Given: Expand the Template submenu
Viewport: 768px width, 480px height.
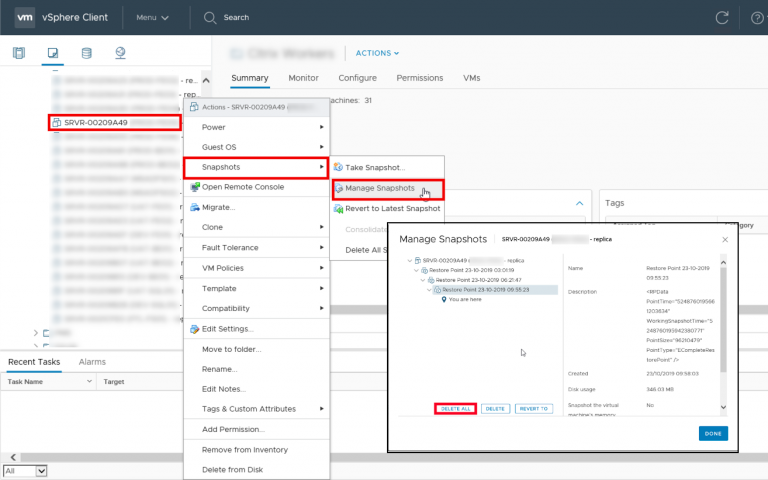Looking at the screenshot, I should 256,288.
